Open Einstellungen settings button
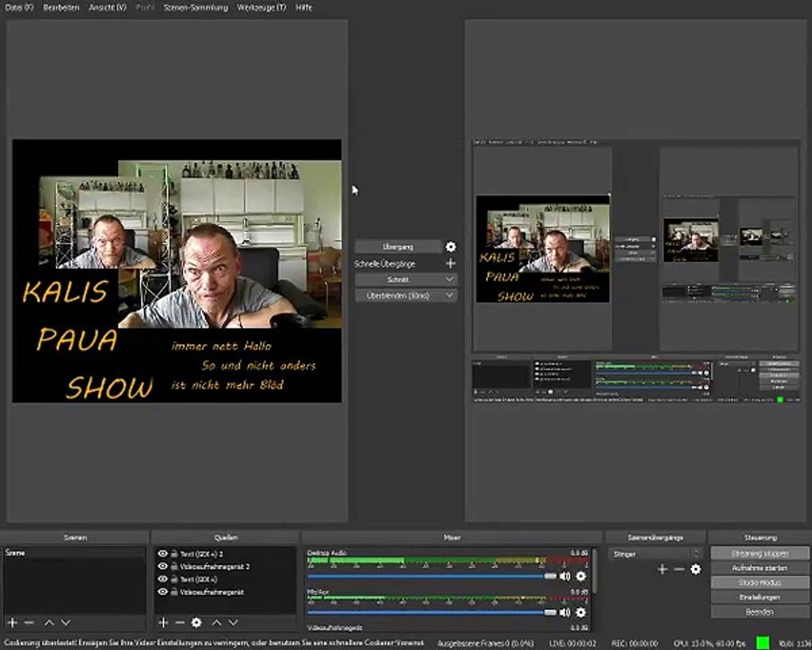The width and height of the screenshot is (812, 650). [760, 597]
